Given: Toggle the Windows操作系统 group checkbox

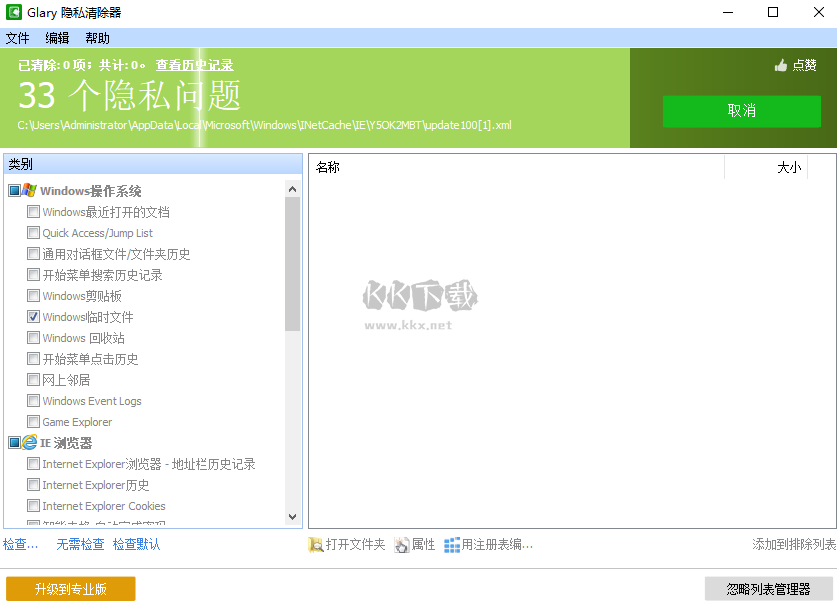Looking at the screenshot, I should point(14,189).
